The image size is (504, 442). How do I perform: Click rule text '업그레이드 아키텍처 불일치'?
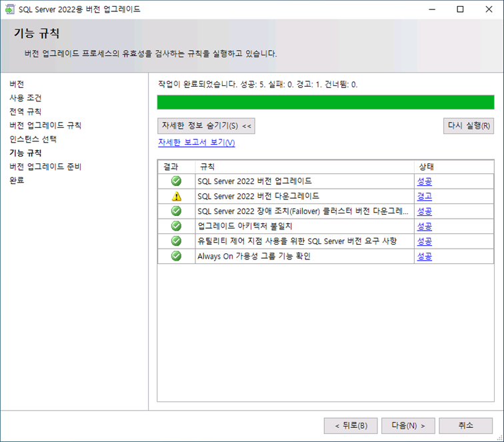click(245, 226)
